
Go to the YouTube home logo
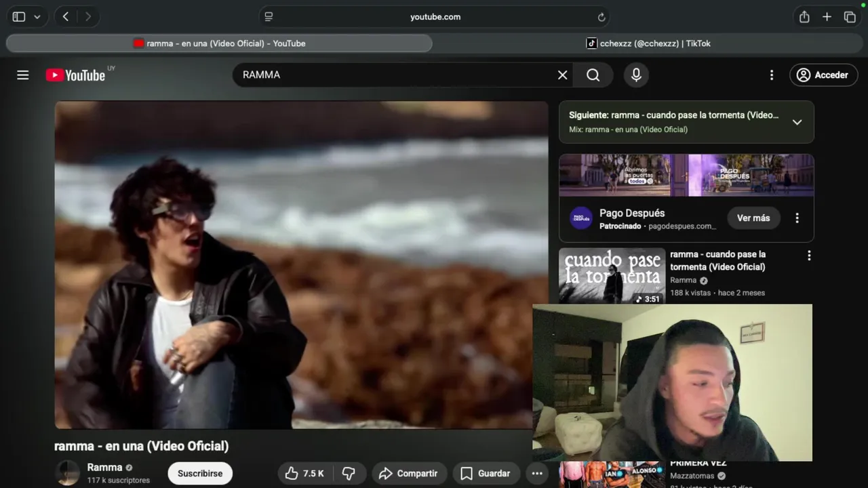click(x=76, y=75)
